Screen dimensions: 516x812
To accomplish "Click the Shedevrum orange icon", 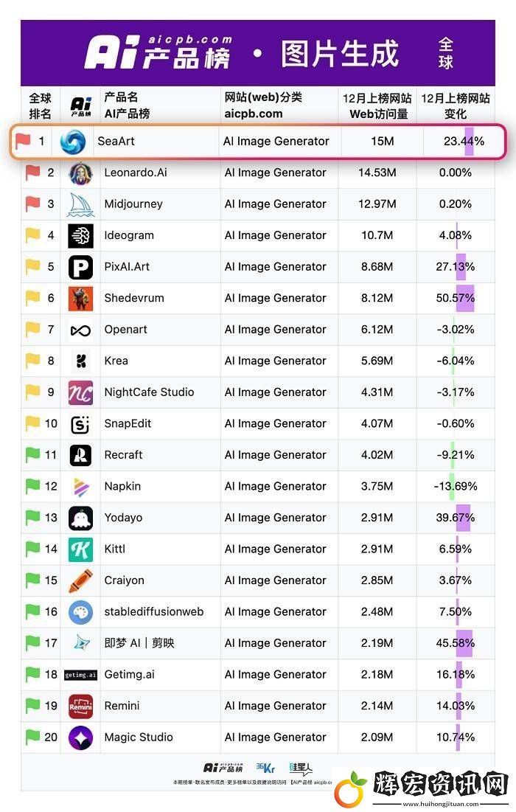I will (81, 298).
